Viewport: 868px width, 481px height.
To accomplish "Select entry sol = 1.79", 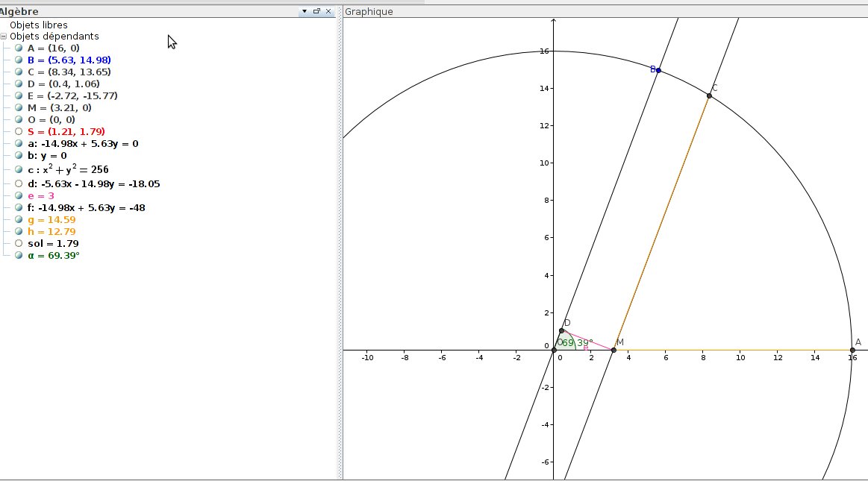I will 53,243.
